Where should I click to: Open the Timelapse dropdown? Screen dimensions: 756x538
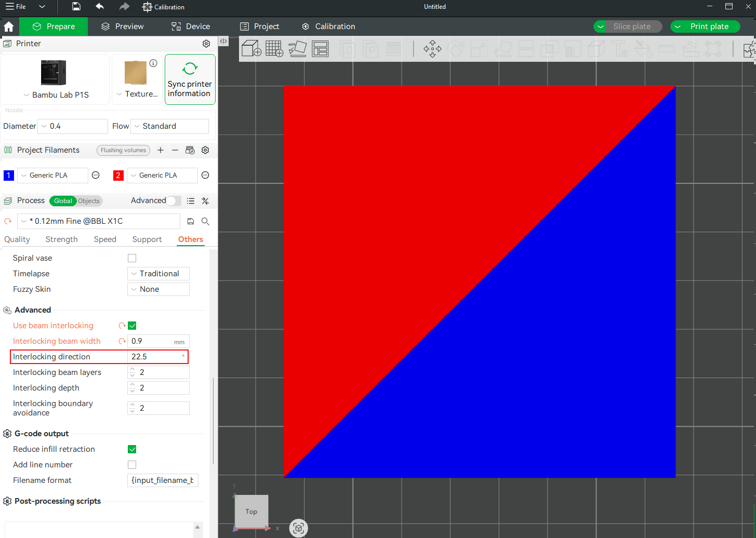(158, 274)
